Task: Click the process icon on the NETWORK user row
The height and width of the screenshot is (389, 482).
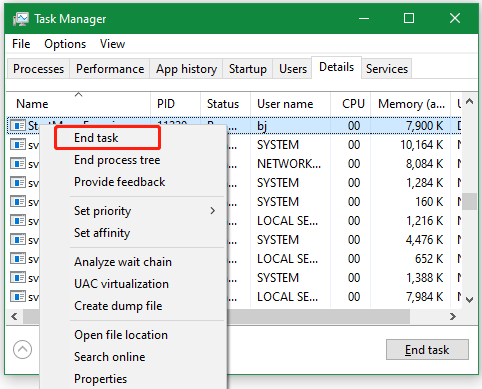Action: (x=18, y=164)
